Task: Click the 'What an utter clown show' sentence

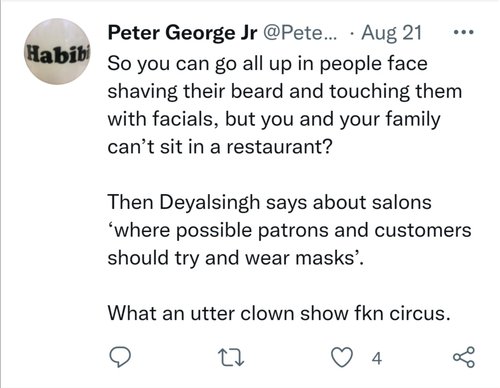Action: (x=279, y=313)
